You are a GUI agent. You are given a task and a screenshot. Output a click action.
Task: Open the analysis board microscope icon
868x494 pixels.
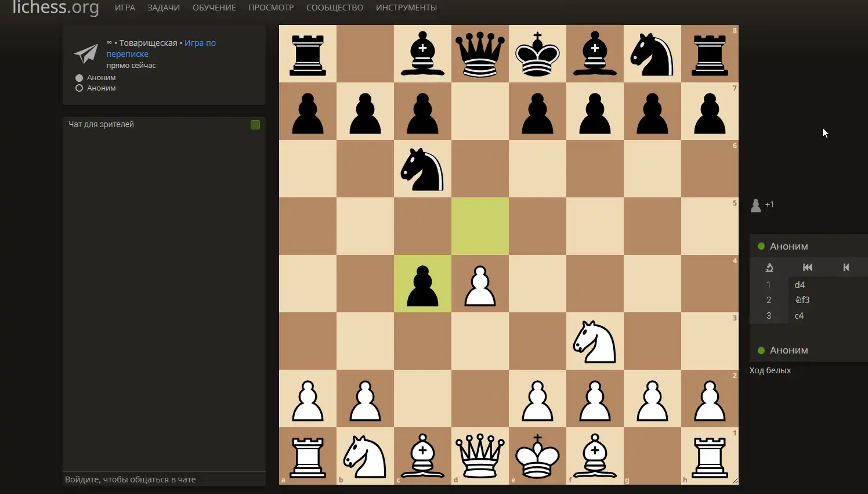click(x=769, y=267)
